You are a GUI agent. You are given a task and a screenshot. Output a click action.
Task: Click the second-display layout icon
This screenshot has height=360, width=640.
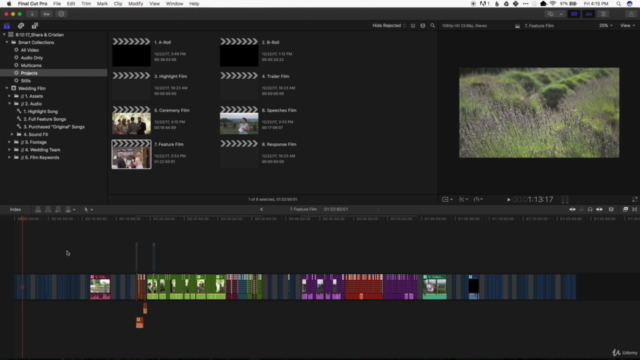click(551, 14)
